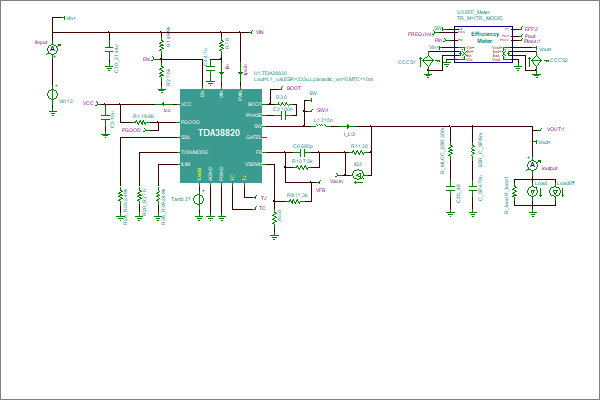Viewport: 600px width, 400px height.
Task: Click the U3 EFF_Meter reference text
Action: (x=473, y=12)
